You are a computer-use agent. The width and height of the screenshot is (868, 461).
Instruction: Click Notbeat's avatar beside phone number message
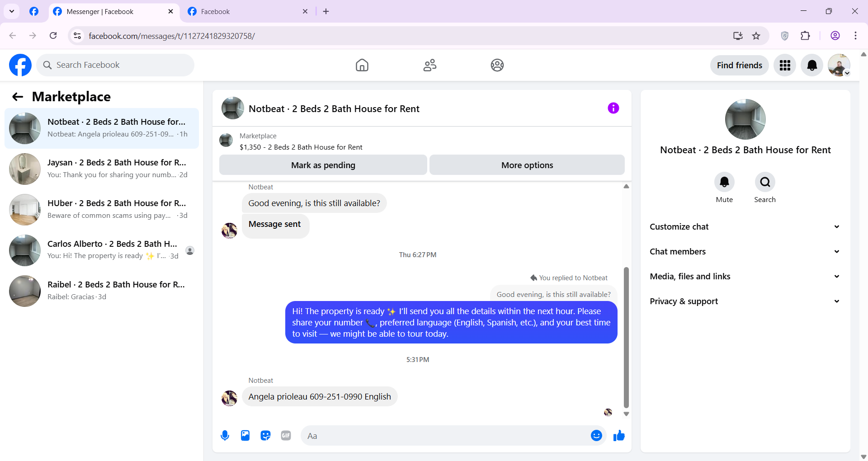click(x=229, y=398)
